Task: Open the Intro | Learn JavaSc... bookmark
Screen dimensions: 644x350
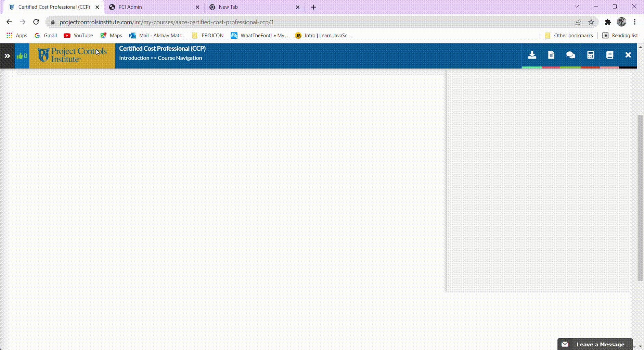Action: coord(323,36)
